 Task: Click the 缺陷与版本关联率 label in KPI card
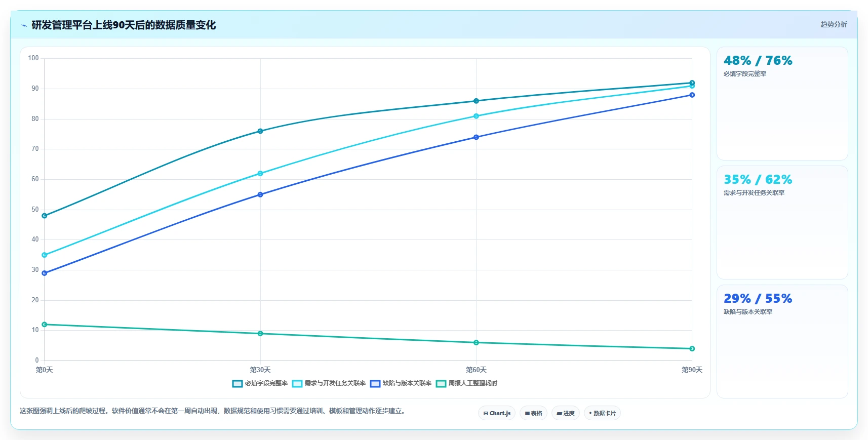748,312
